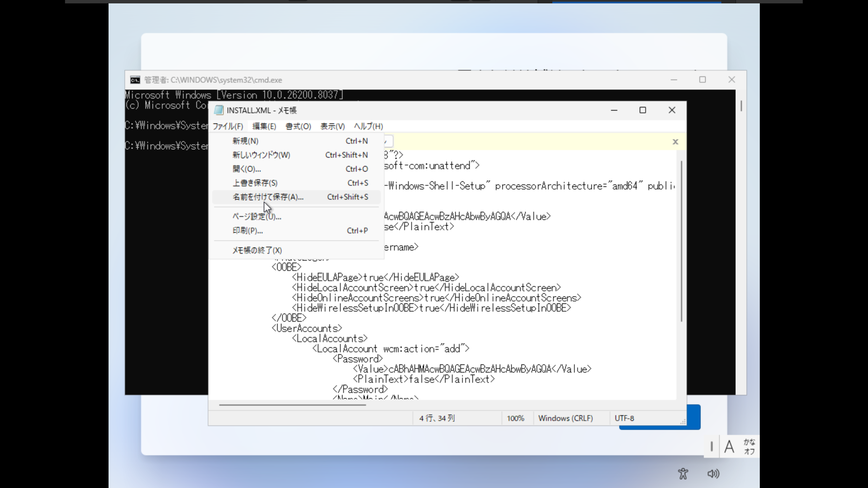This screenshot has width=868, height=488.
Task: Open the 表示(V) menu
Action: pos(332,126)
